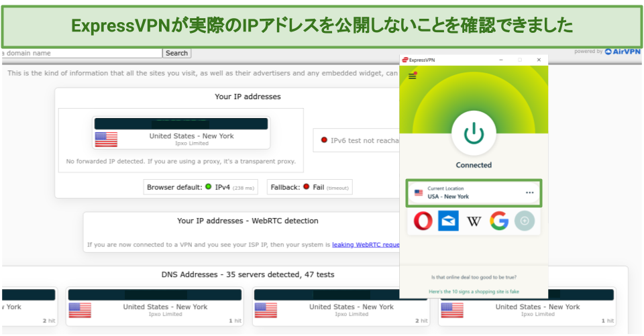Open the Wikipedia shortcut in ExpressVPN
Screen dimensions: 644x336
(x=474, y=221)
